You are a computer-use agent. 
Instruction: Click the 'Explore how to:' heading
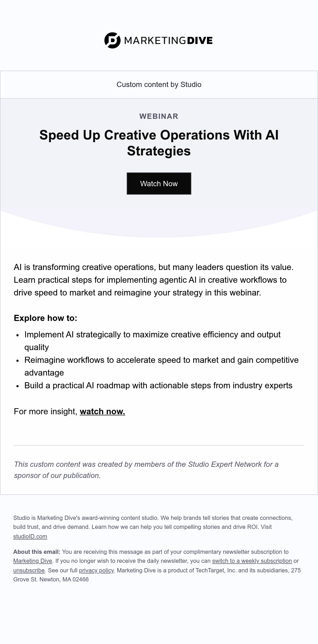point(46,318)
